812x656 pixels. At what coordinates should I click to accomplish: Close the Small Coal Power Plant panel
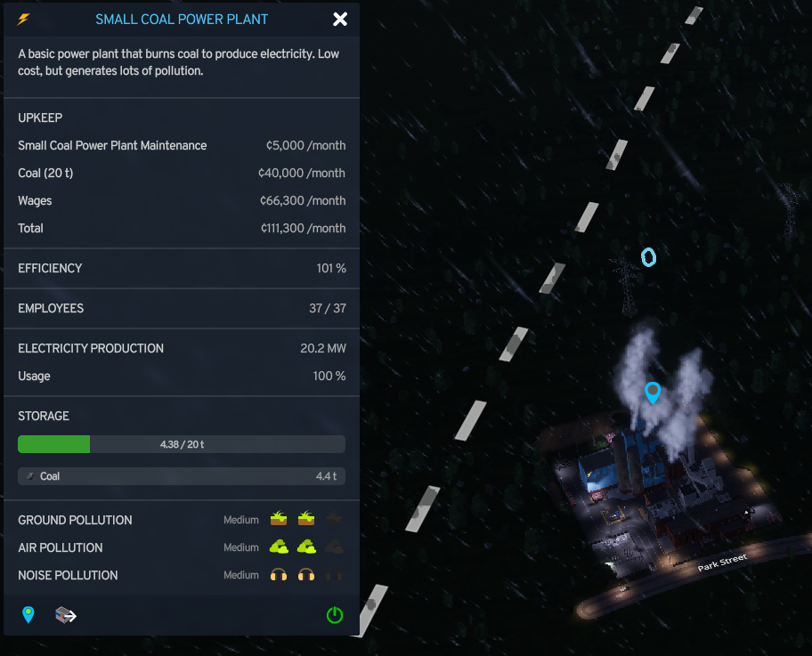[340, 20]
